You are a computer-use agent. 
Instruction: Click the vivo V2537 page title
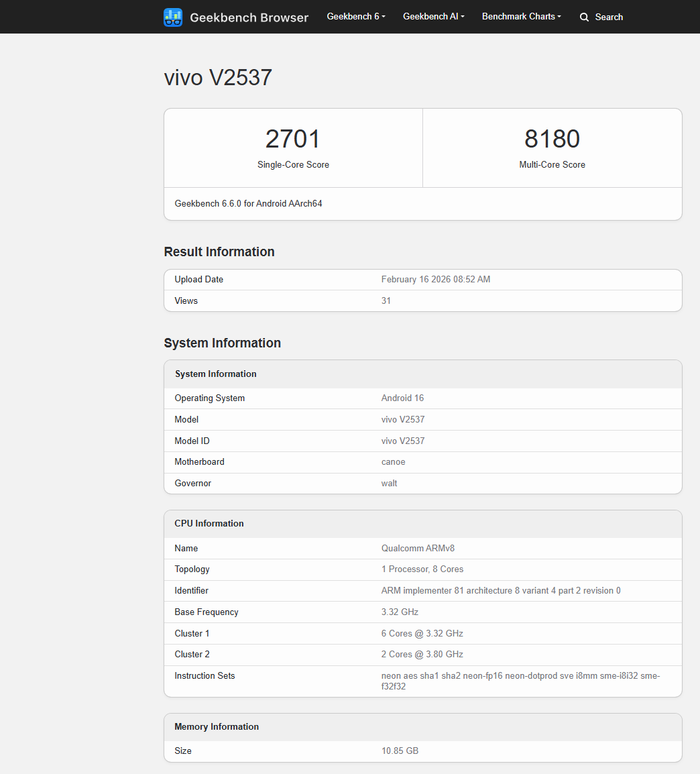tap(217, 77)
